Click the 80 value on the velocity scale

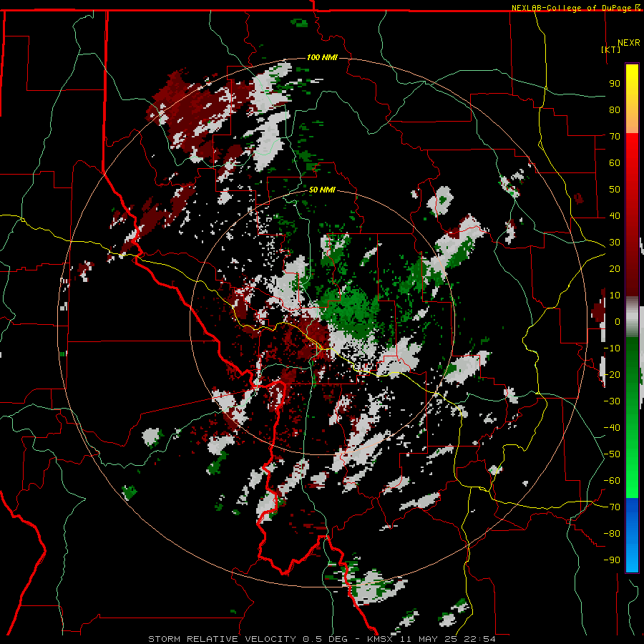(615, 110)
